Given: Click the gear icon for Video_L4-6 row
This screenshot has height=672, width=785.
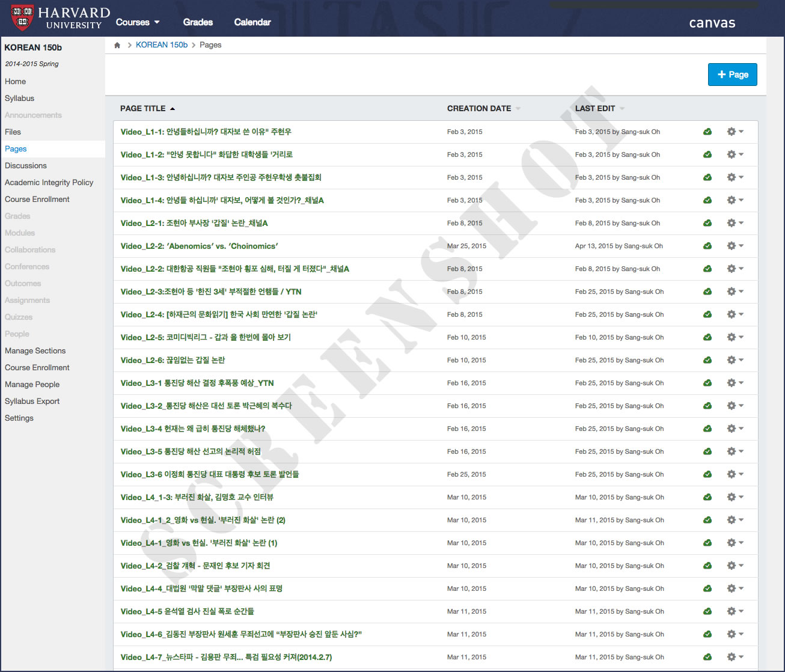Looking at the screenshot, I should coord(735,634).
